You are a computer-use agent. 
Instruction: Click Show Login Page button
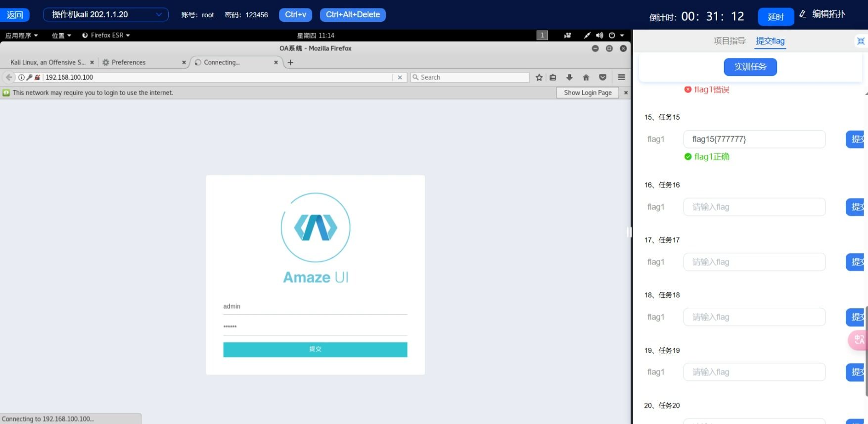[x=588, y=93]
